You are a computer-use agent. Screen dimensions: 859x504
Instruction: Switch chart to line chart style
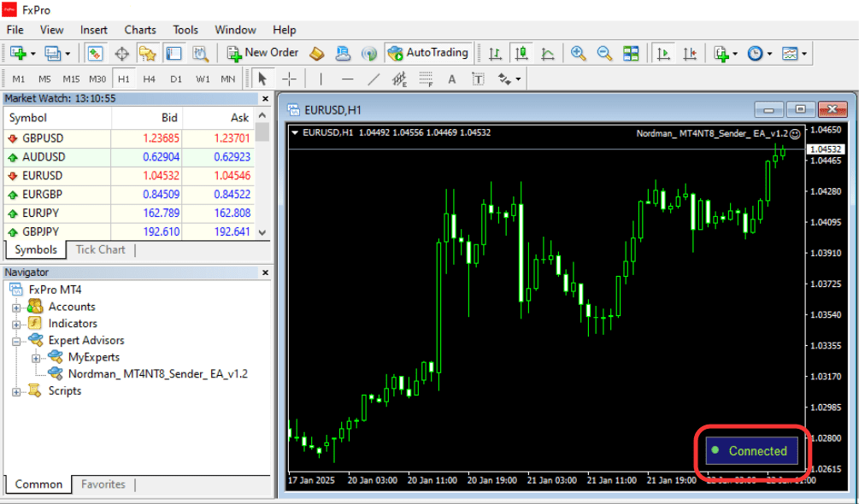pos(547,53)
